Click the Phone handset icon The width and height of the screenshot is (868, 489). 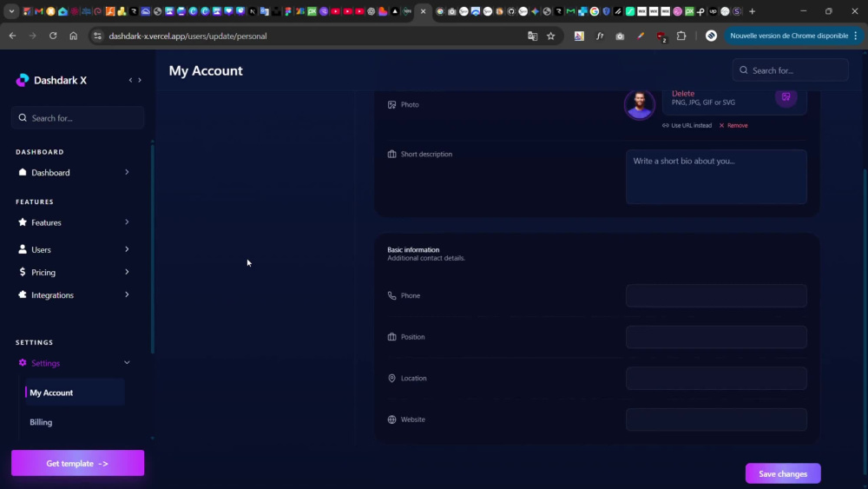tap(392, 295)
